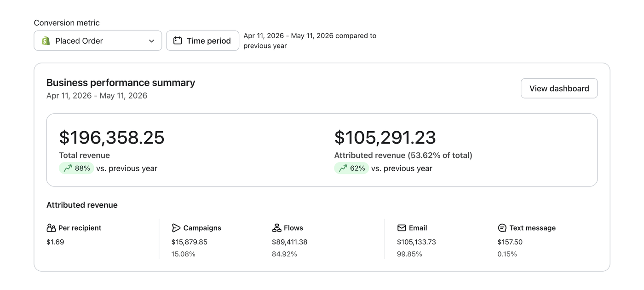Viewport: 644px width, 290px height.
Task: Select the total revenue $196,358.25 figure
Action: click(112, 138)
